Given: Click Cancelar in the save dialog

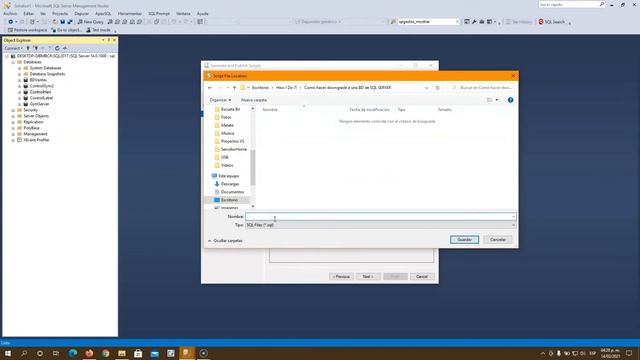Looking at the screenshot, I should coord(498,240).
